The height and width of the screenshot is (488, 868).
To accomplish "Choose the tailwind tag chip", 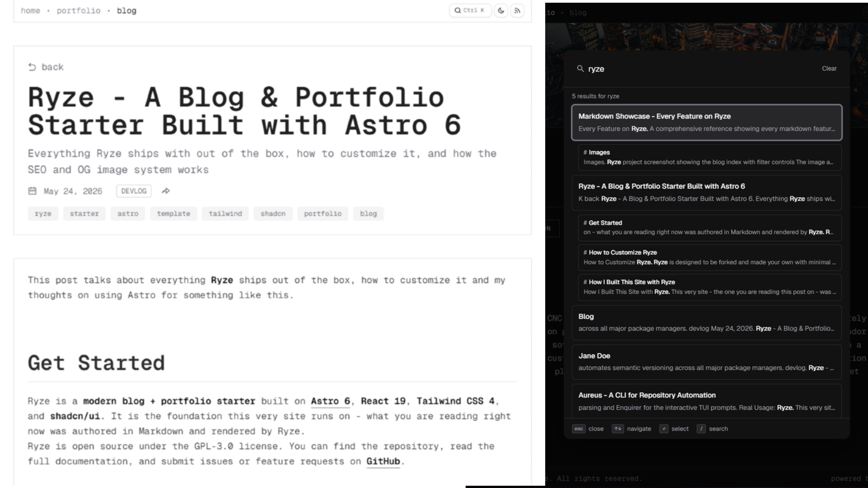I will tap(226, 214).
